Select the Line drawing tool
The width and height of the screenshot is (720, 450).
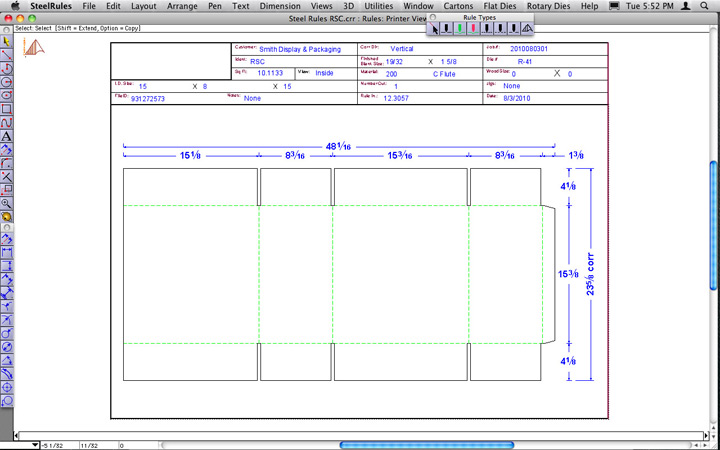pyautogui.click(x=7, y=55)
